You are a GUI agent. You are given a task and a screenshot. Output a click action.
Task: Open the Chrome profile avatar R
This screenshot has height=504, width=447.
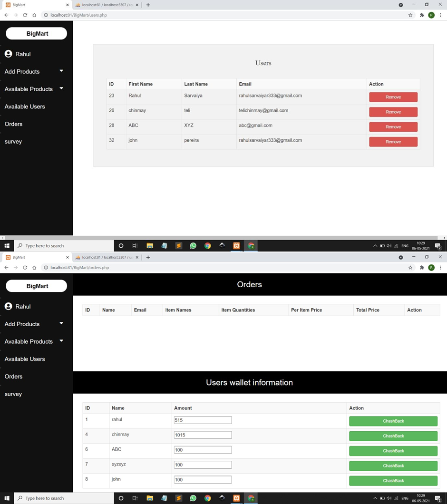point(431,15)
